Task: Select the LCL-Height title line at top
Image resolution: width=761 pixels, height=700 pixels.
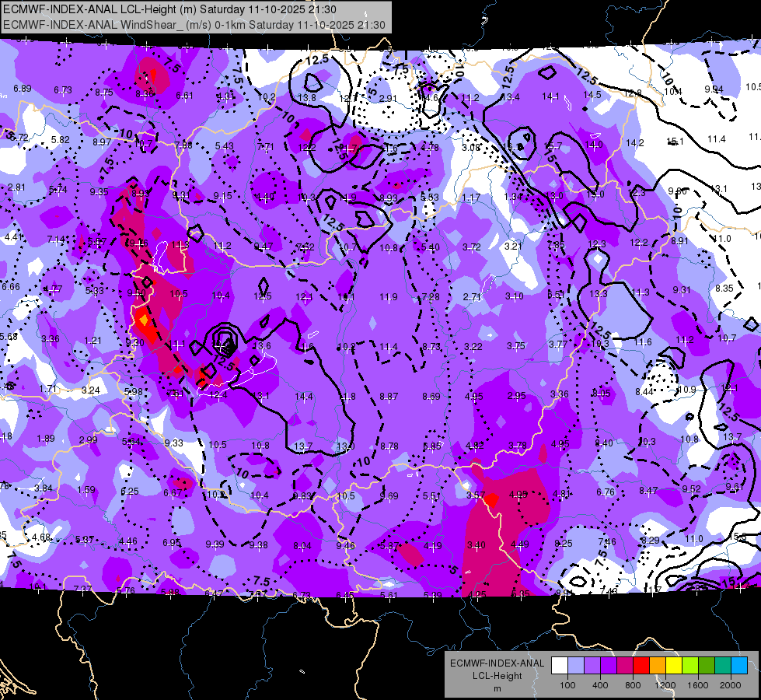Action: coord(169,9)
